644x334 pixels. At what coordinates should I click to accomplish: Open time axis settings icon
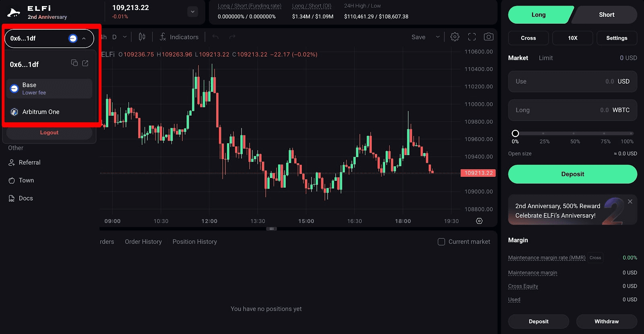tap(479, 221)
